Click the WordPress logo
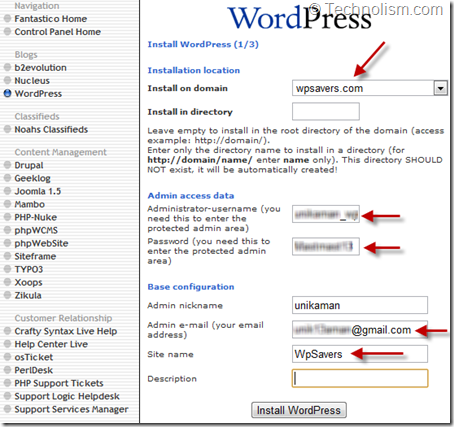Image resolution: width=454 pixels, height=427 pixels. 299,18
